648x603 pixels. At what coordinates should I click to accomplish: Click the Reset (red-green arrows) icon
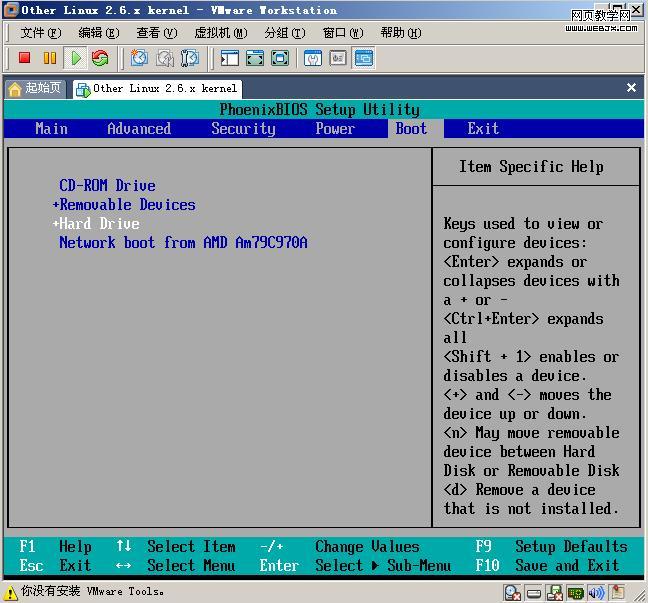(x=100, y=58)
